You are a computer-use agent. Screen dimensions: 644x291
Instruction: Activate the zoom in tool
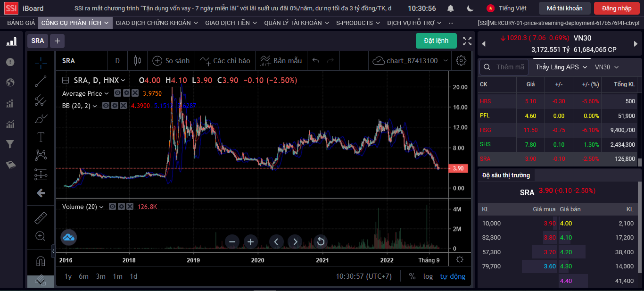(41, 236)
